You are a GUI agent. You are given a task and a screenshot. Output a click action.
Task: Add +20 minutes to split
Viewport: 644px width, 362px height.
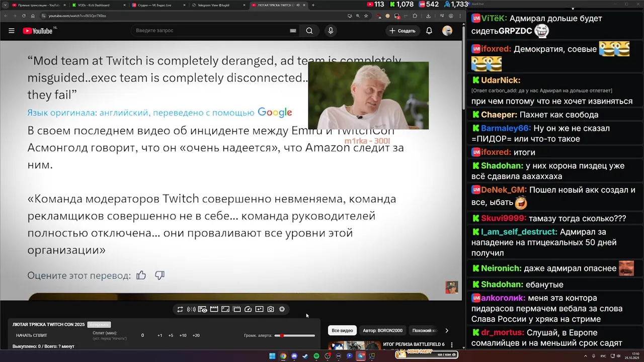(x=196, y=335)
